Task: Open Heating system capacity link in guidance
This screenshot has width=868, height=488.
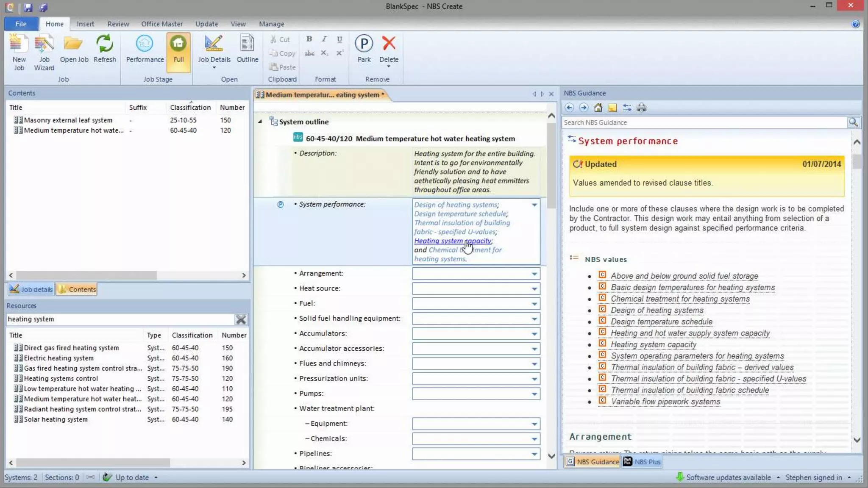Action: click(x=653, y=344)
